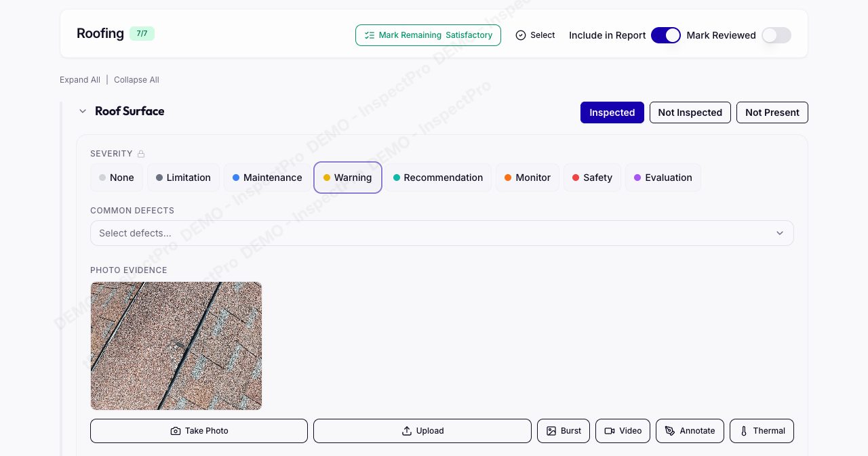
Task: Start a Burst photo capture
Action: pos(564,431)
